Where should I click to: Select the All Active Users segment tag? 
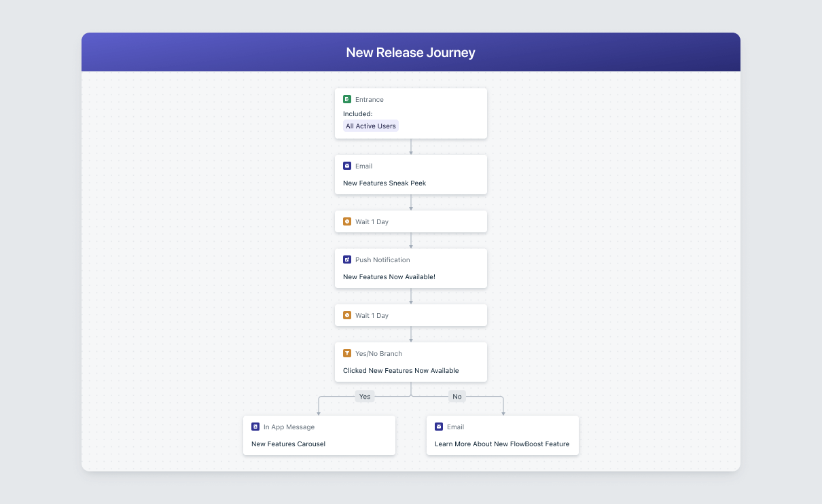coord(371,126)
